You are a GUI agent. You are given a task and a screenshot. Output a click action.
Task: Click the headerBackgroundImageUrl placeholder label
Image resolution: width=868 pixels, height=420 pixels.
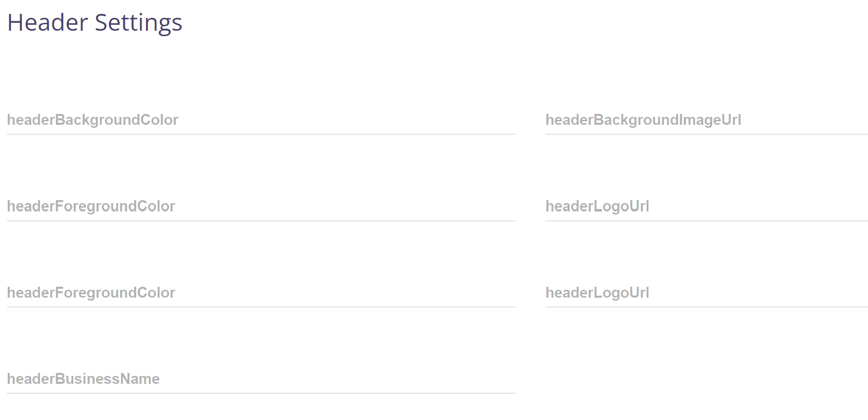tap(643, 120)
